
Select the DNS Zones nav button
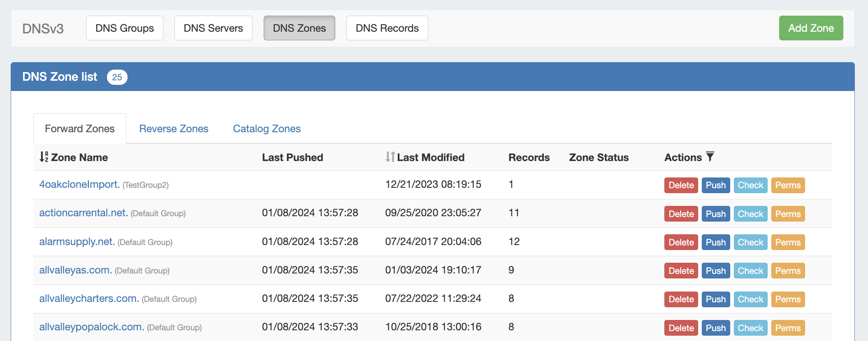coord(299,28)
